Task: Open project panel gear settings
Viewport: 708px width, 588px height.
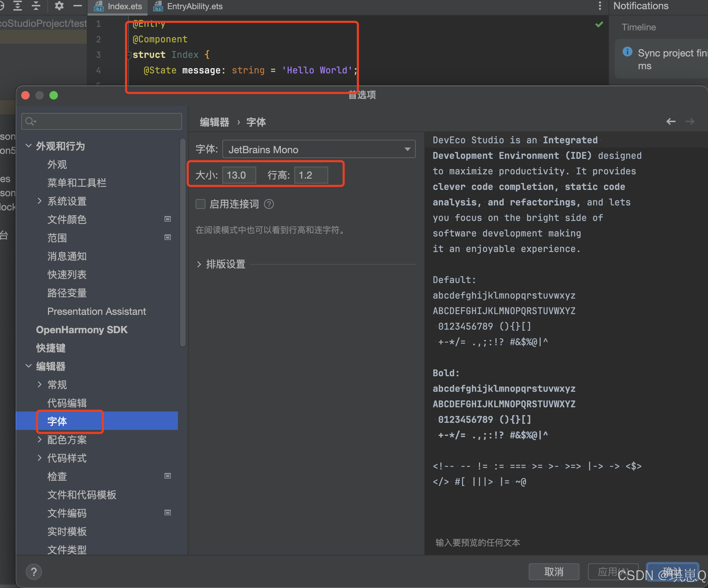Action: click(59, 6)
